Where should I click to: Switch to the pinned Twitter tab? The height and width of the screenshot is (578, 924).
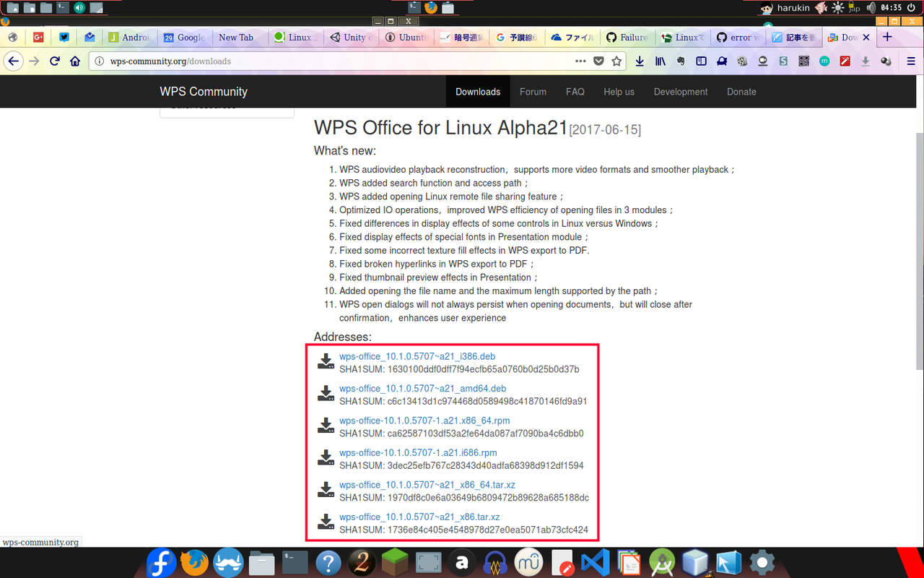[64, 38]
